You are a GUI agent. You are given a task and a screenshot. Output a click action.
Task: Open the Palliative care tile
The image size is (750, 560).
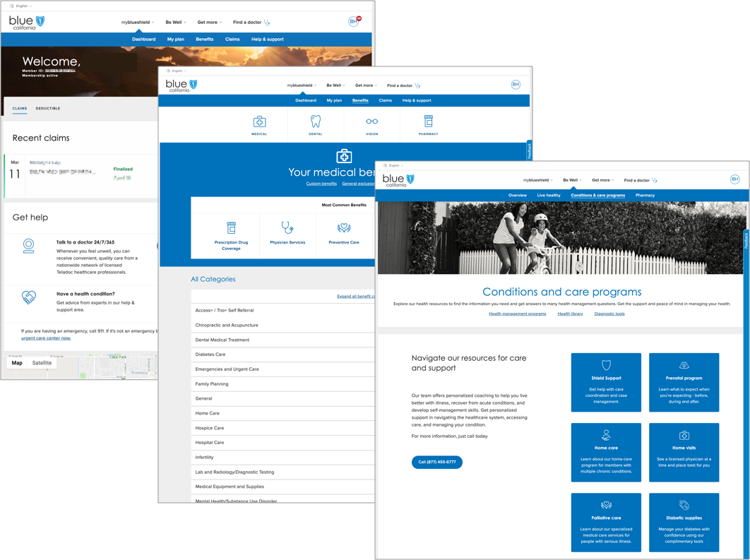point(606,523)
